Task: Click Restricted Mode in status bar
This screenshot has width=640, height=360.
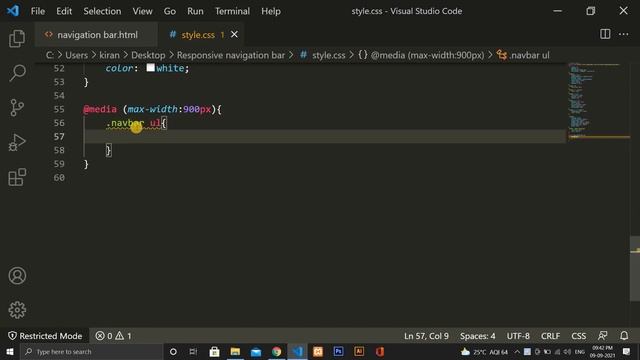Action: [45, 336]
